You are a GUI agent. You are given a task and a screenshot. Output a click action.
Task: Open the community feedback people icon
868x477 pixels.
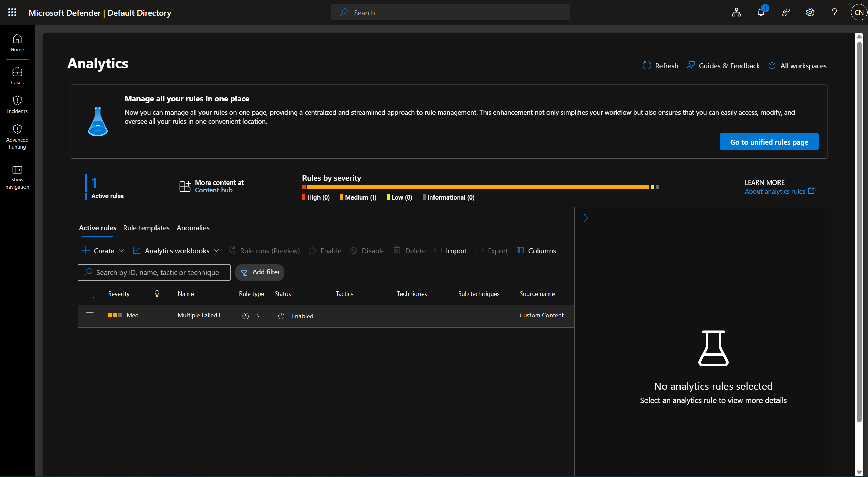tap(786, 13)
